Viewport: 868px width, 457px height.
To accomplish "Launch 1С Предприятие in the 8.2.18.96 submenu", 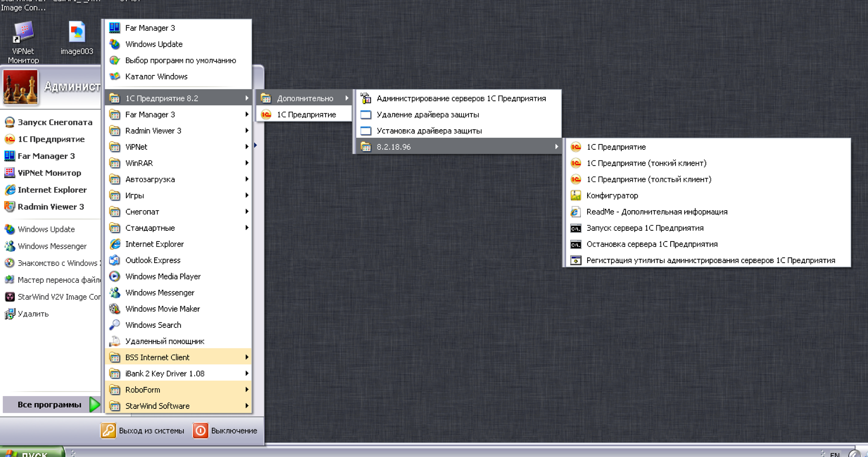I will click(x=708, y=147).
